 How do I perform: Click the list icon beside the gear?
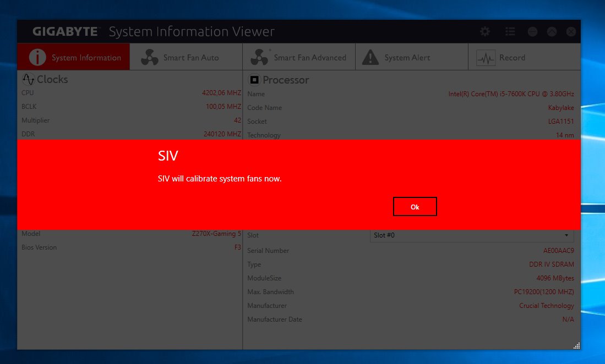point(510,32)
